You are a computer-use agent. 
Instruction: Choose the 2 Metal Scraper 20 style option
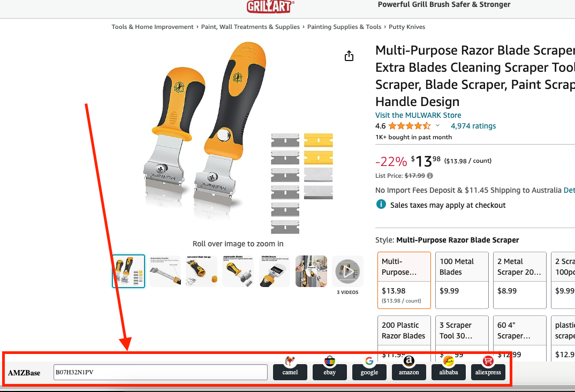coord(520,281)
